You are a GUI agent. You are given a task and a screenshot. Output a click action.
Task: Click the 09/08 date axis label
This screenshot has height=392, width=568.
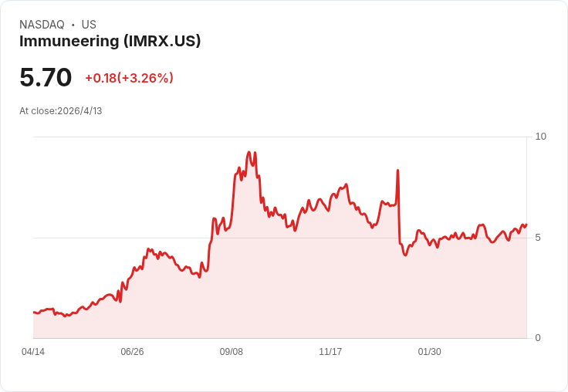point(231,351)
